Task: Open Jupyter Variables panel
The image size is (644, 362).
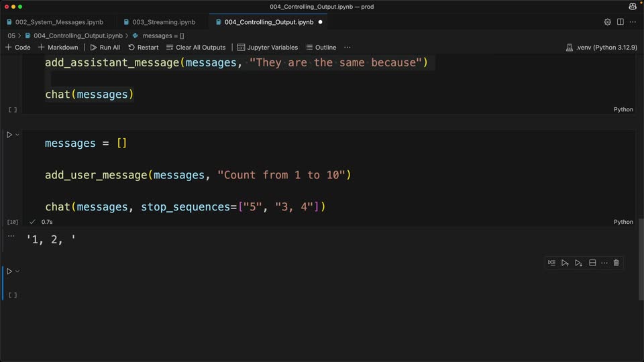Action: 268,47
